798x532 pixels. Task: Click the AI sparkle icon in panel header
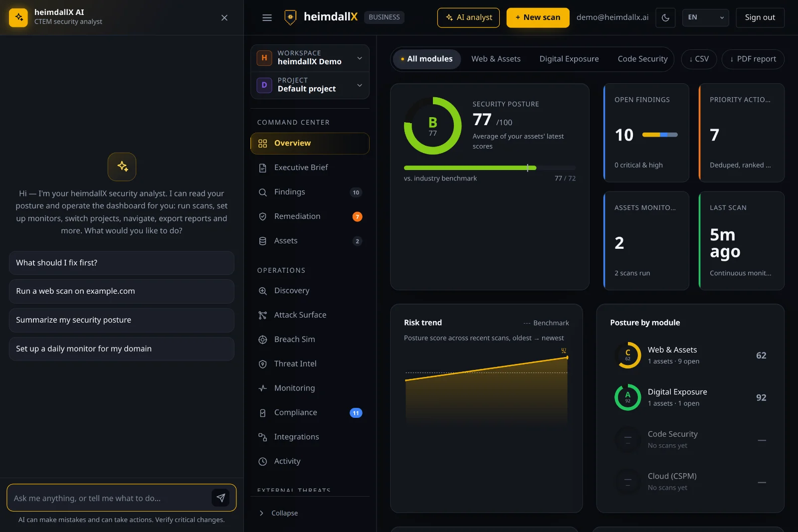(x=18, y=17)
